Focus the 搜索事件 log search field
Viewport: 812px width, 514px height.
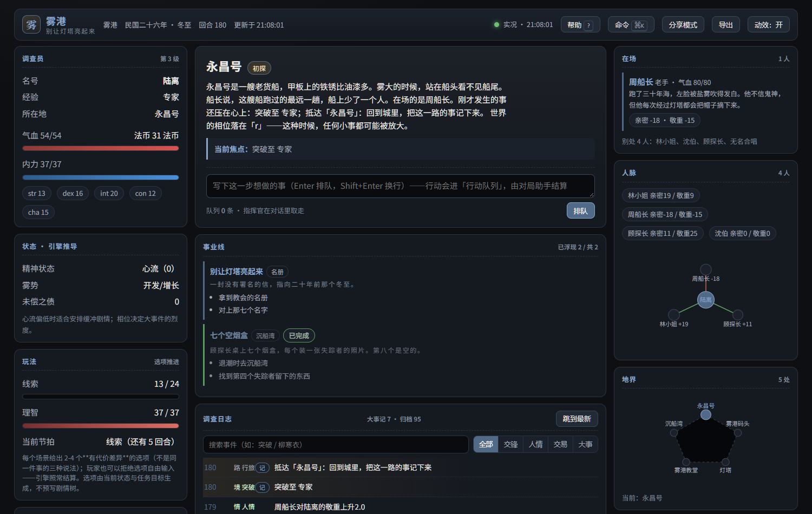tap(336, 444)
